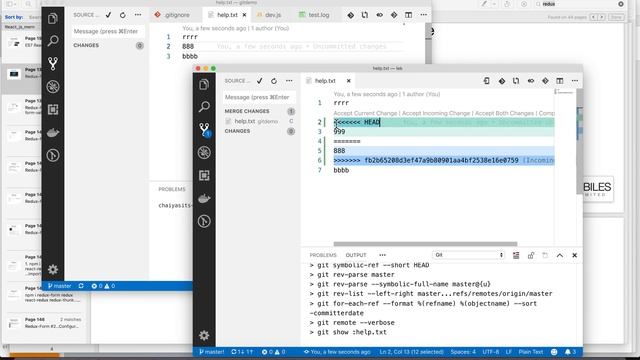
Task: Open the Git output channel dropdown
Action: [469, 255]
